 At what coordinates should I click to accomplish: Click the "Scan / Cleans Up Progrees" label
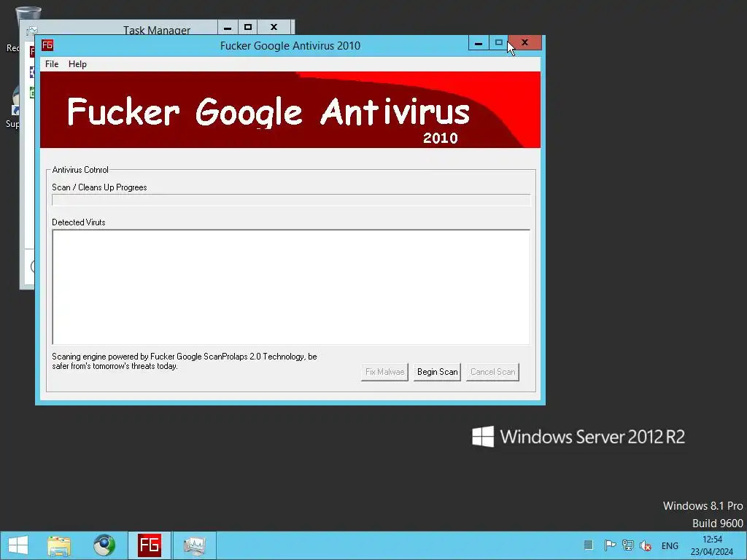[x=99, y=187]
